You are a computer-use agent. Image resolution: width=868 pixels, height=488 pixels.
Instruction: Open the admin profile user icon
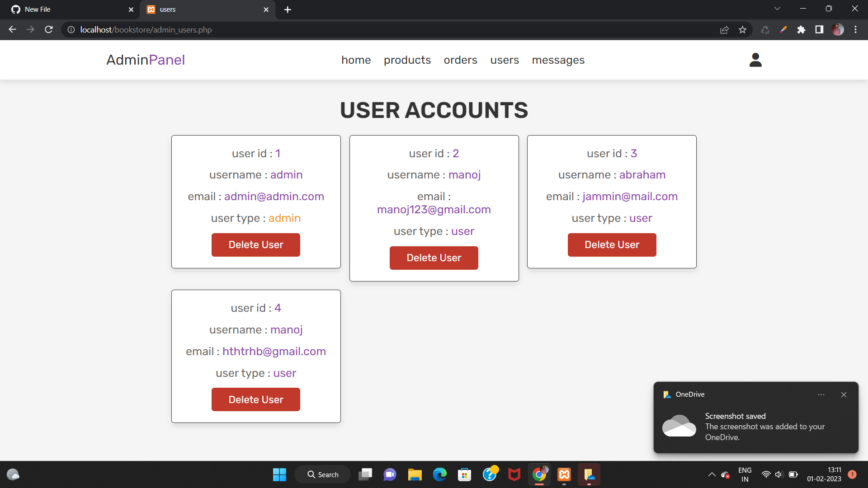pyautogui.click(x=755, y=60)
